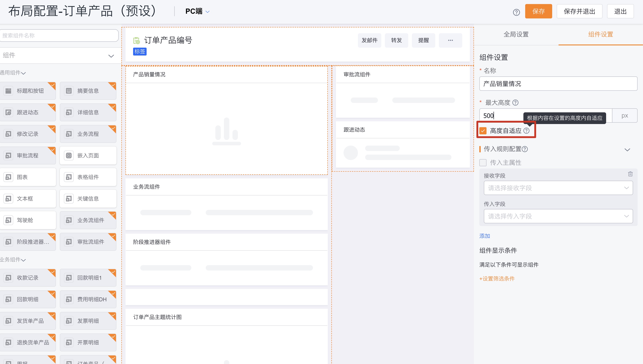Click help icon beside 高度自适应
643x364 pixels.
526,131
